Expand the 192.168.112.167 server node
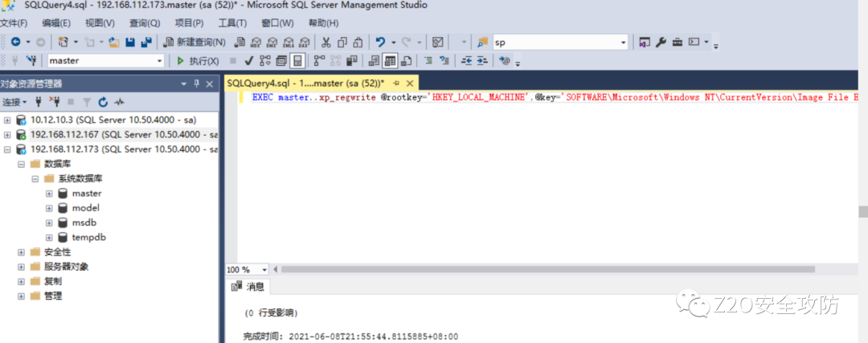 pos(7,134)
